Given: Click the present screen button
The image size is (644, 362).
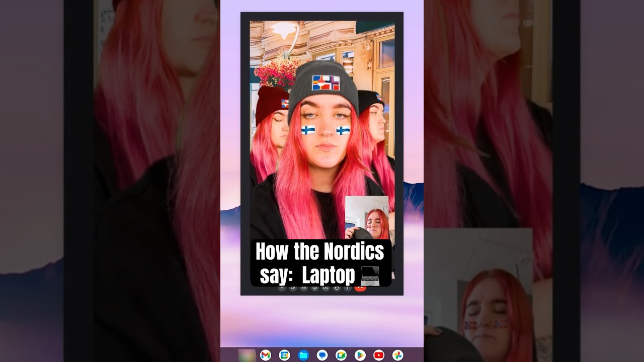Looking at the screenshot, I should (x=326, y=288).
